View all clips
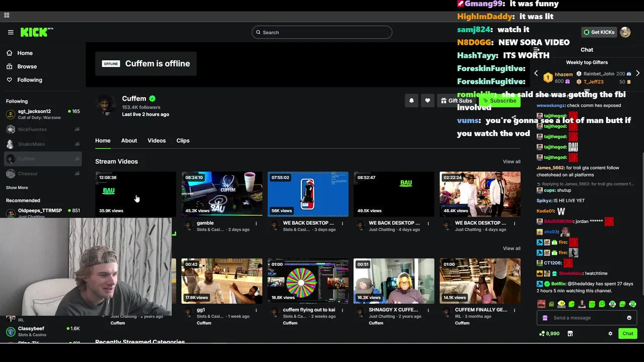This screenshot has width=644, height=362. (511, 248)
